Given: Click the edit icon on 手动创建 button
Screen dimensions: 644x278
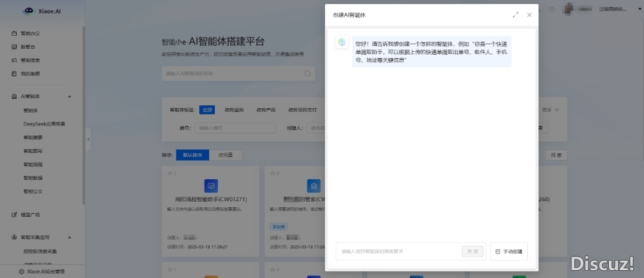Looking at the screenshot, I should [x=498, y=251].
